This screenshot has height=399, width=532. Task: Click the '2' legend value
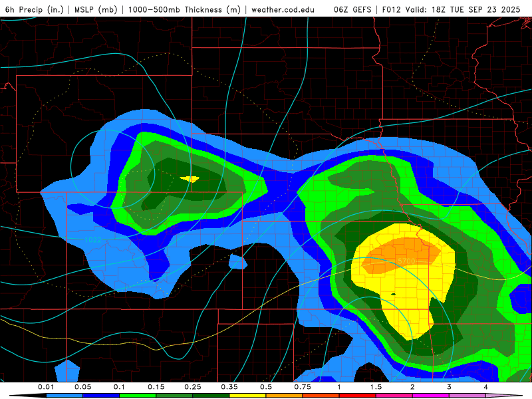tap(412, 387)
